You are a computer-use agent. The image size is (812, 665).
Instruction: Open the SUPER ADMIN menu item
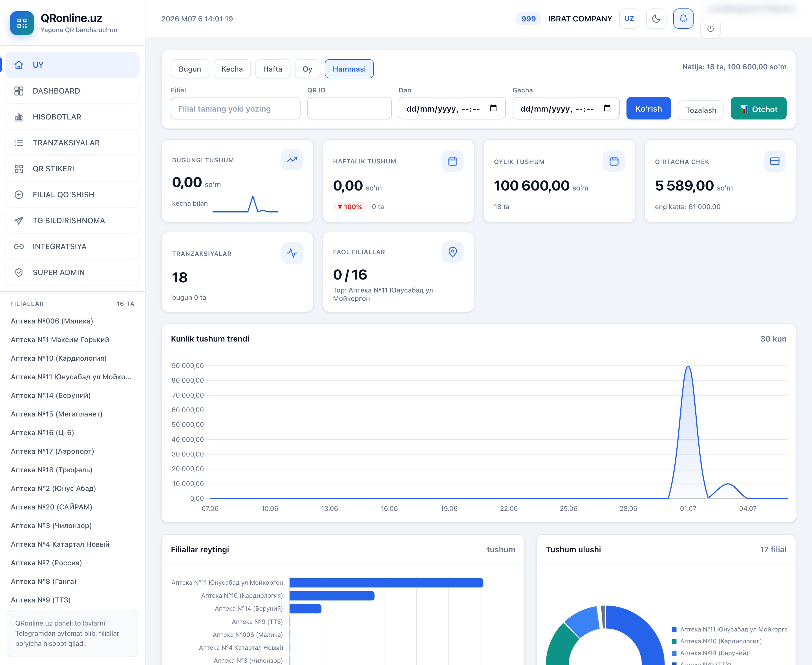point(72,272)
